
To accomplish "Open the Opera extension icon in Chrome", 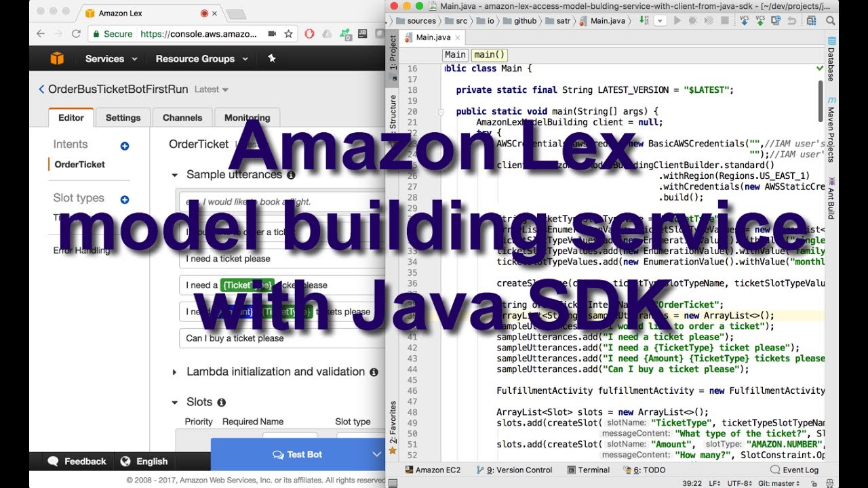I will coord(309,33).
